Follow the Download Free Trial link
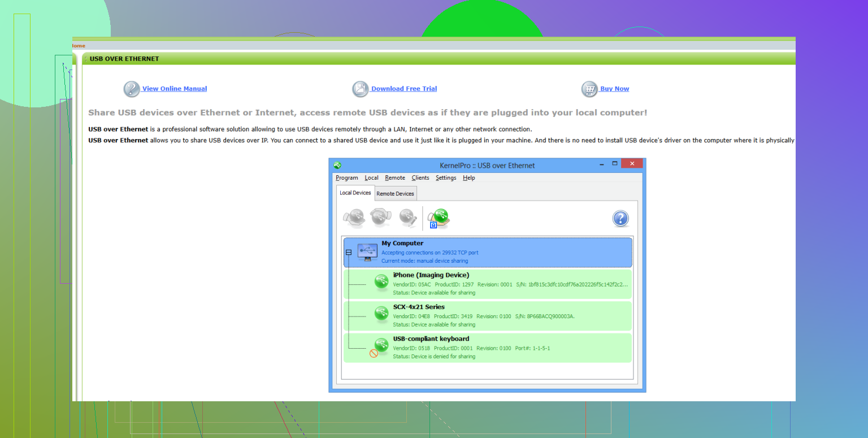The width and height of the screenshot is (868, 438). pyautogui.click(x=404, y=89)
